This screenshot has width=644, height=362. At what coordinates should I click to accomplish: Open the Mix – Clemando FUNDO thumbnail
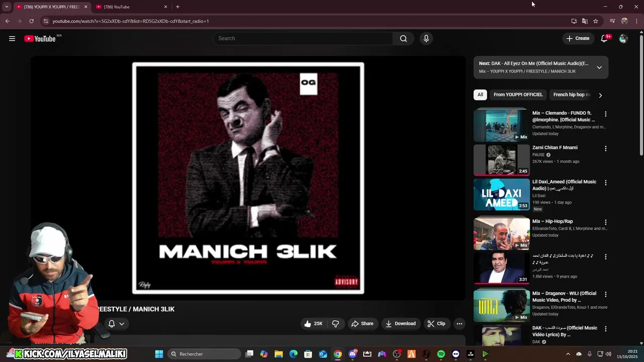point(502,126)
